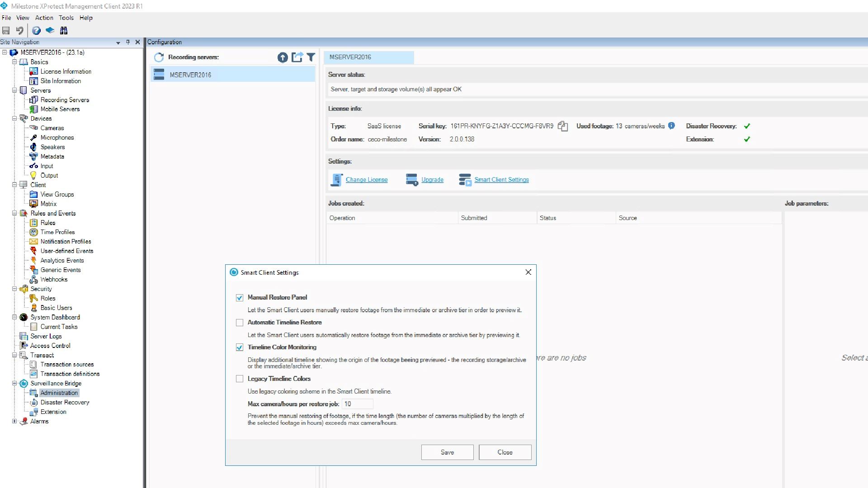Click the export icon beside Recording servers
Image resolution: width=868 pixels, height=488 pixels.
[297, 57]
